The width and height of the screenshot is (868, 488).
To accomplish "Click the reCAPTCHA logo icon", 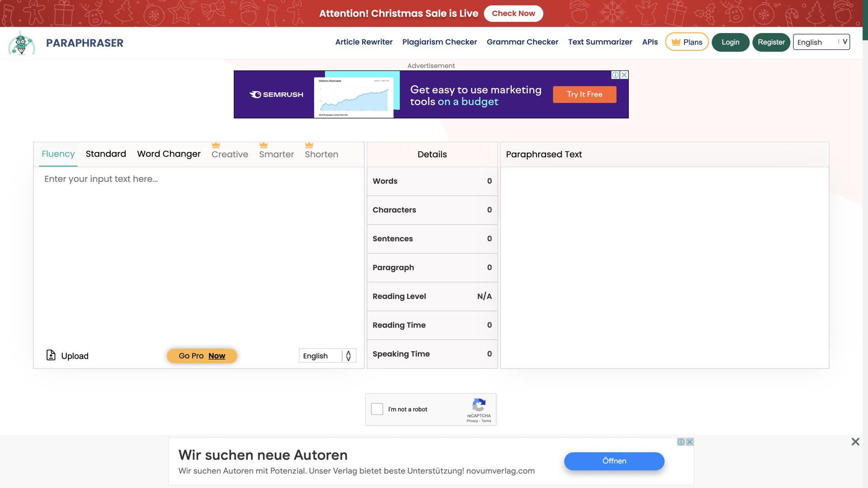I will coord(479,404).
